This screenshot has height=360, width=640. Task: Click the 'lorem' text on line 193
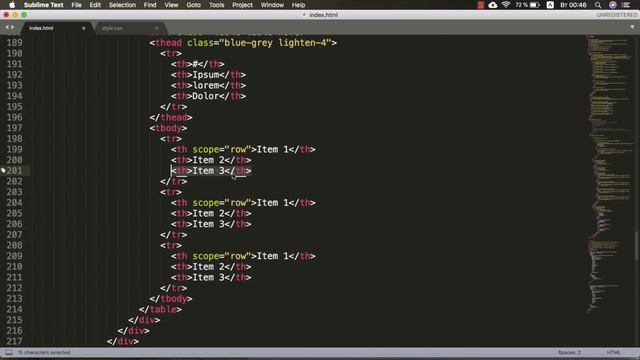pyautogui.click(x=206, y=85)
